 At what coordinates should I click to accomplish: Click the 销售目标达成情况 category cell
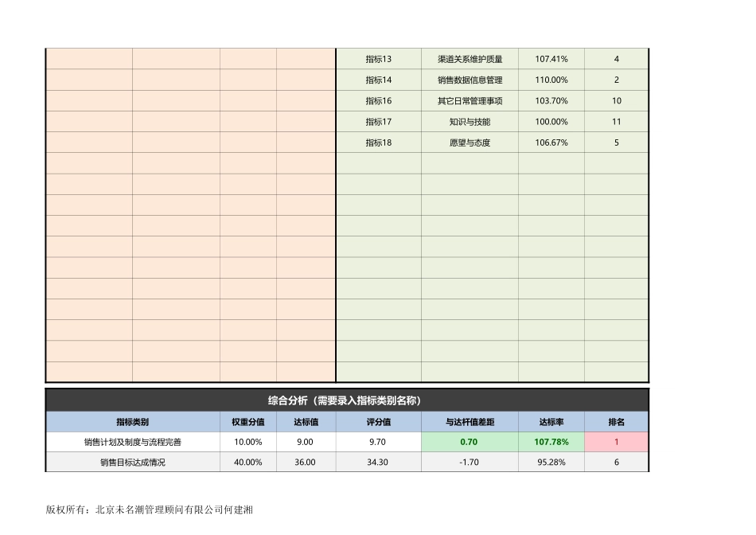click(x=134, y=462)
